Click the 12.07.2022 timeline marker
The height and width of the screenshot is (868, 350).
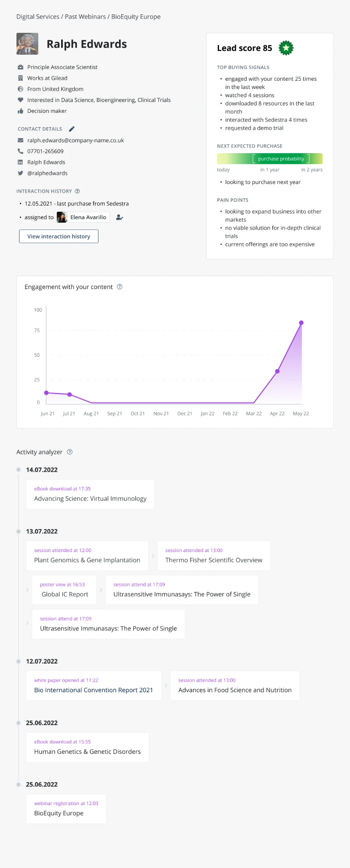click(x=18, y=661)
